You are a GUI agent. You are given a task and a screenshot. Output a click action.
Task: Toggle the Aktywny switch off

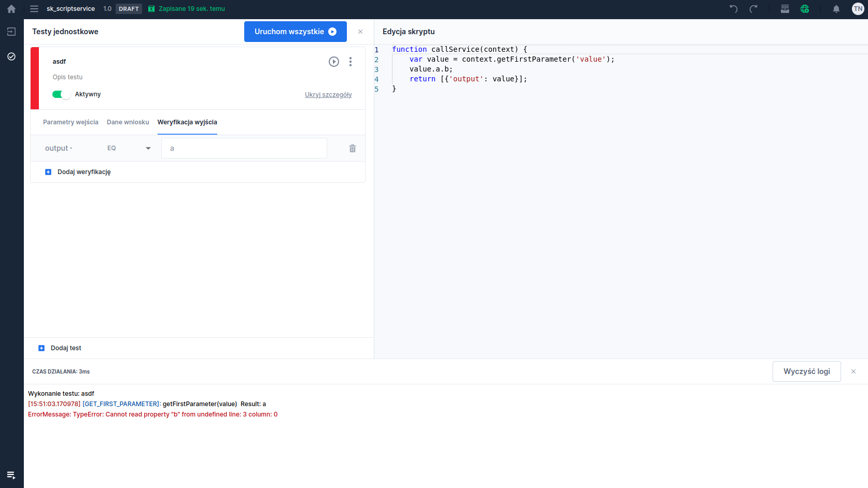click(x=61, y=94)
